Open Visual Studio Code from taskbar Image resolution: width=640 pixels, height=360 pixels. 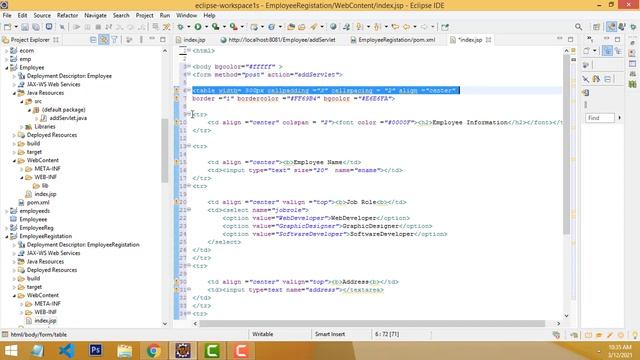(67, 351)
